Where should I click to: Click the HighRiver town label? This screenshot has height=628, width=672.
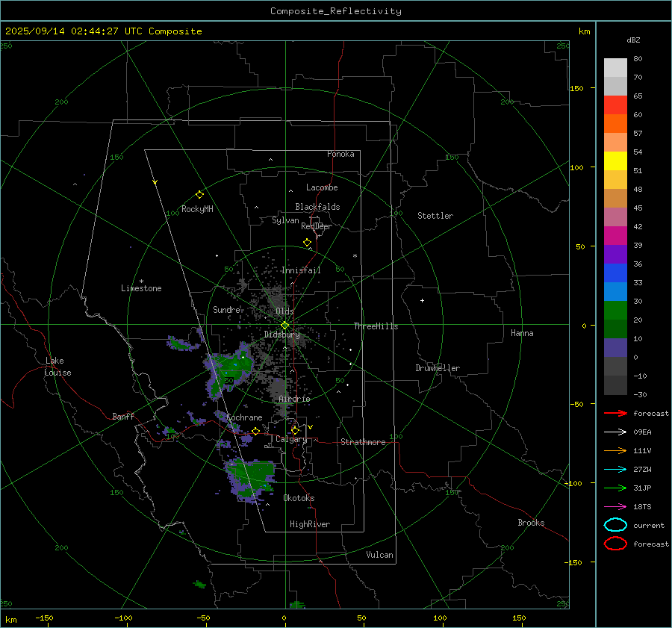point(310,524)
